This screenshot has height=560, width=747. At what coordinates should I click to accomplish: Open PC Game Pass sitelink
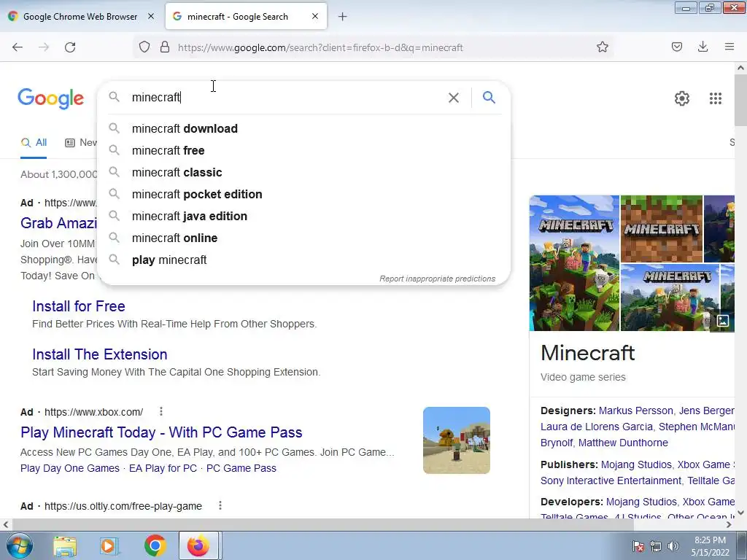pos(241,468)
